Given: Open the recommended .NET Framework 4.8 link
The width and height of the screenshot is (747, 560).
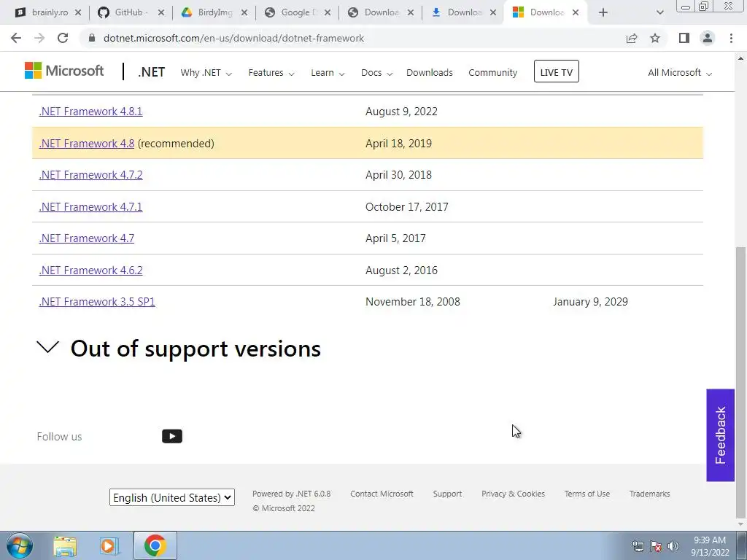Looking at the screenshot, I should (87, 144).
